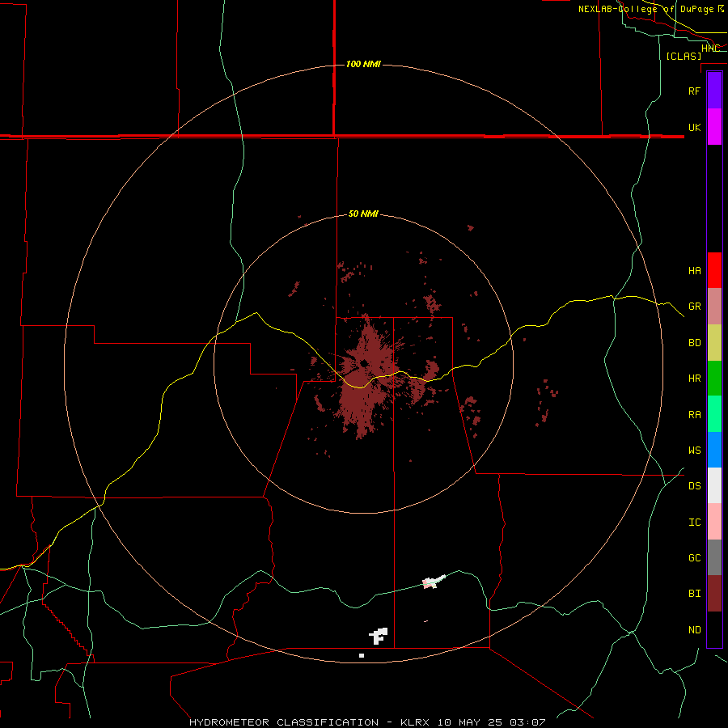Screen dimensions: 728x728
Task: Click the [CLAS] label
Action: pyautogui.click(x=684, y=56)
